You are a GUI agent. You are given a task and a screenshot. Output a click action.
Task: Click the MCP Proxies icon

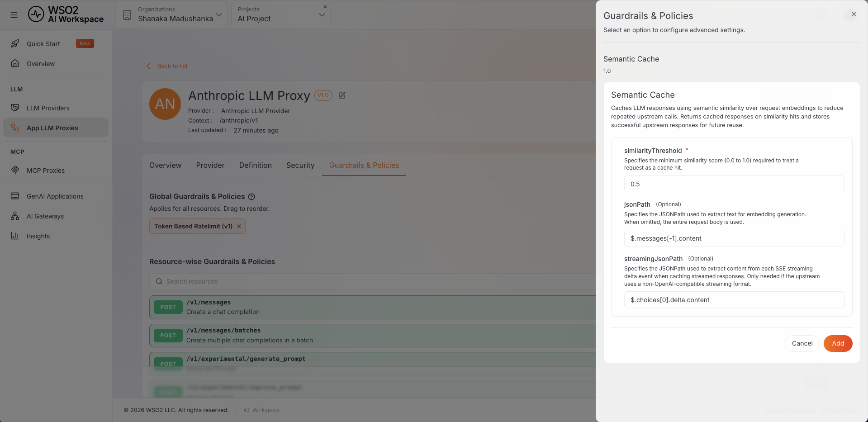(x=15, y=170)
